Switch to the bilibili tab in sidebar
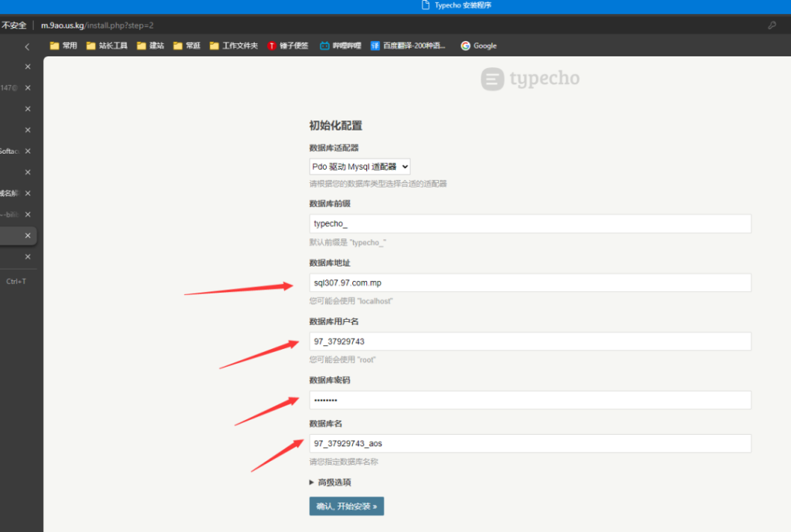The image size is (791, 532). [9, 215]
